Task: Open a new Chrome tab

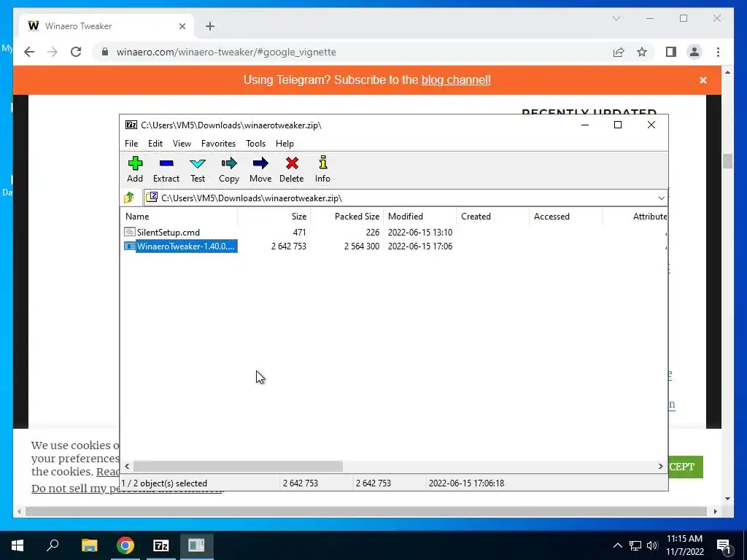Action: [210, 26]
